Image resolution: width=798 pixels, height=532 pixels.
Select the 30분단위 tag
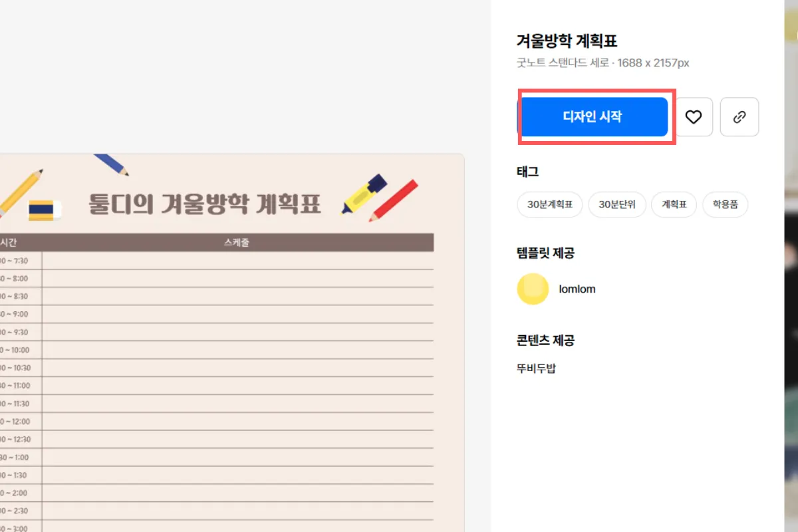(x=617, y=205)
